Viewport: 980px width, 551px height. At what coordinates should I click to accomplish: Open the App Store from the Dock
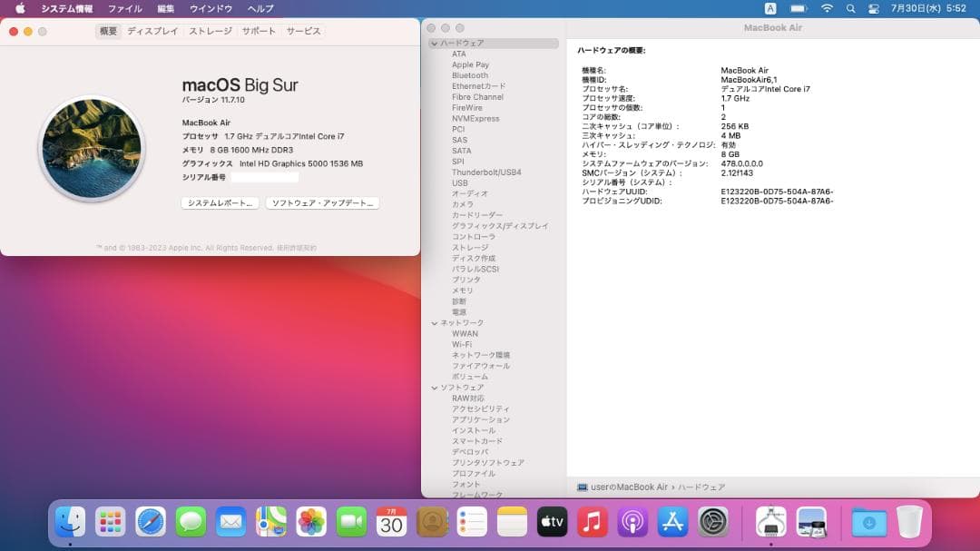[672, 522]
